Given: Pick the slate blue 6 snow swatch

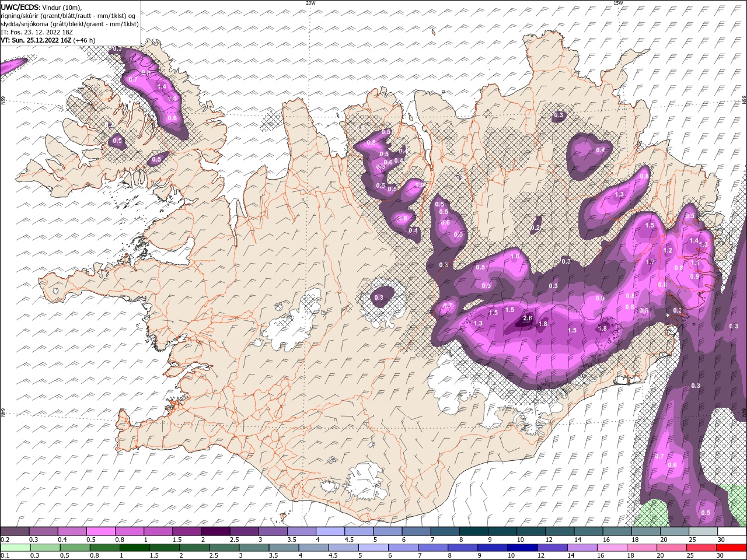Looking at the screenshot, I should point(417,531).
